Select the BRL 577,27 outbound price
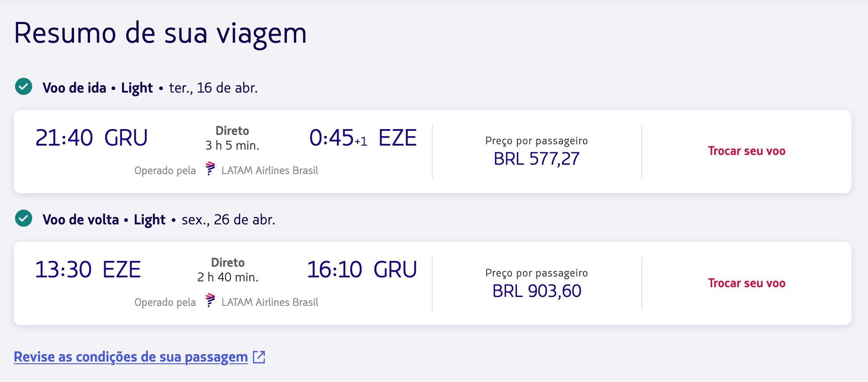This screenshot has width=868, height=382. (536, 159)
